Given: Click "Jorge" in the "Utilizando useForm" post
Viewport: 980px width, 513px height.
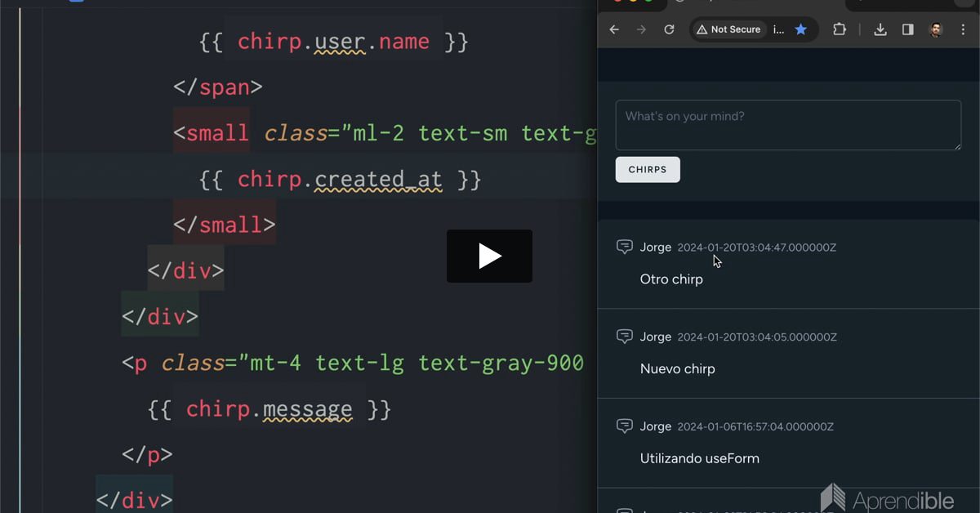Looking at the screenshot, I should coord(656,426).
